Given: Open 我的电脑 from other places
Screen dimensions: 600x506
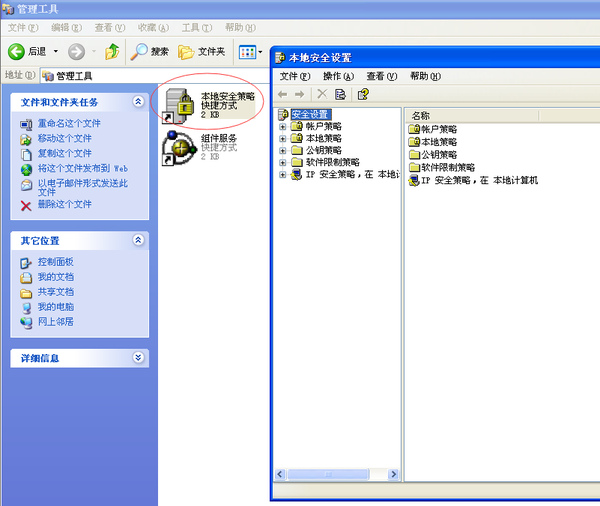Looking at the screenshot, I should click(55, 307).
